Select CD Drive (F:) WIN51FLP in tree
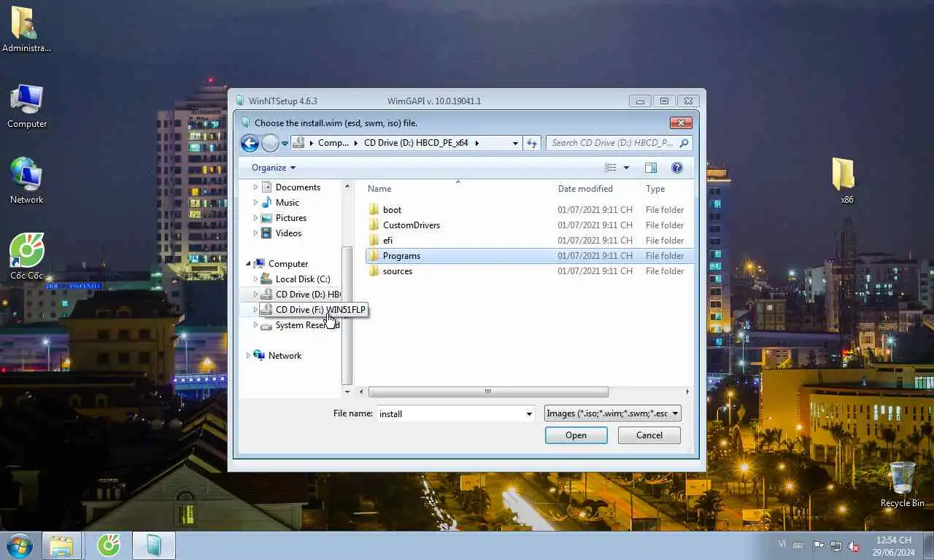This screenshot has width=934, height=560. tap(312, 310)
